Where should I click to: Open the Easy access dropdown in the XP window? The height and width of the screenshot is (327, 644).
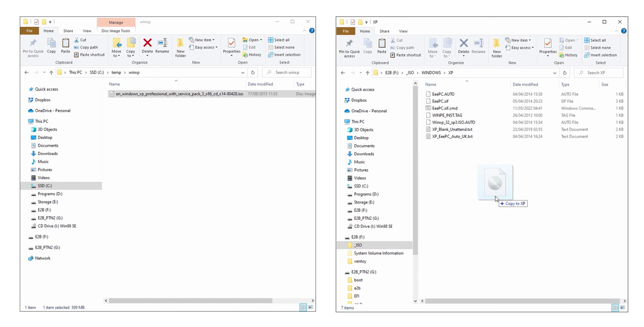click(x=520, y=48)
